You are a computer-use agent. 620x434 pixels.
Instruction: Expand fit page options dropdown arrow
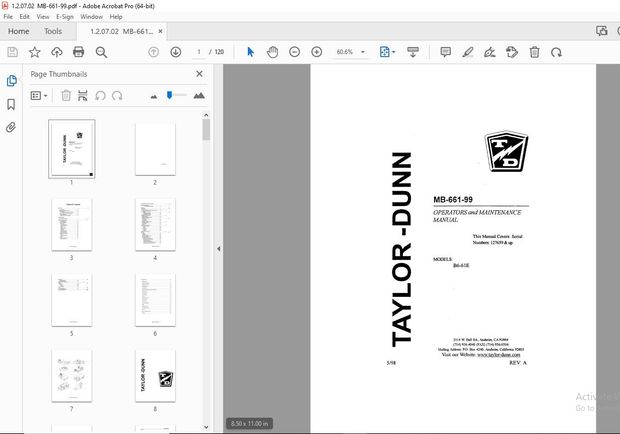(x=393, y=52)
